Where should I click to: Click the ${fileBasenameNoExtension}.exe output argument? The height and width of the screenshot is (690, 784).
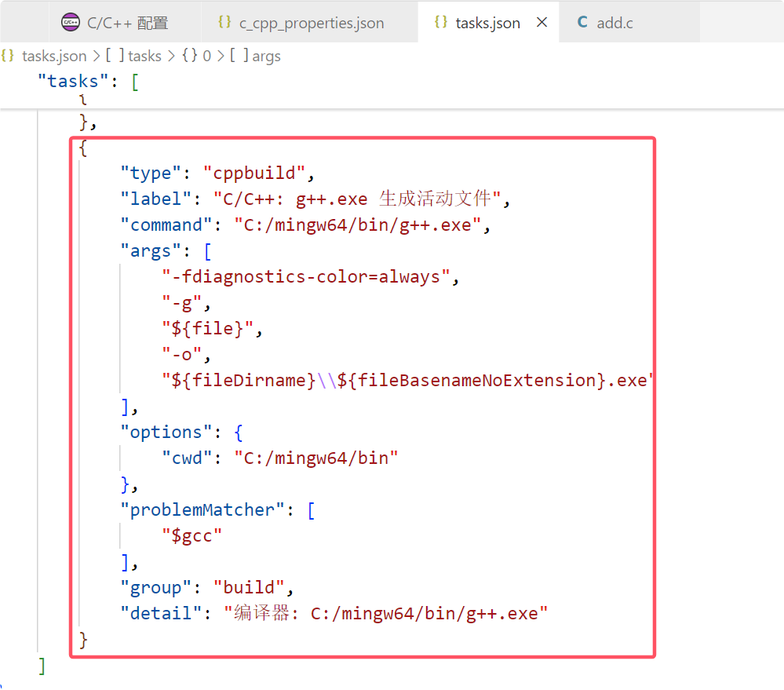point(407,381)
